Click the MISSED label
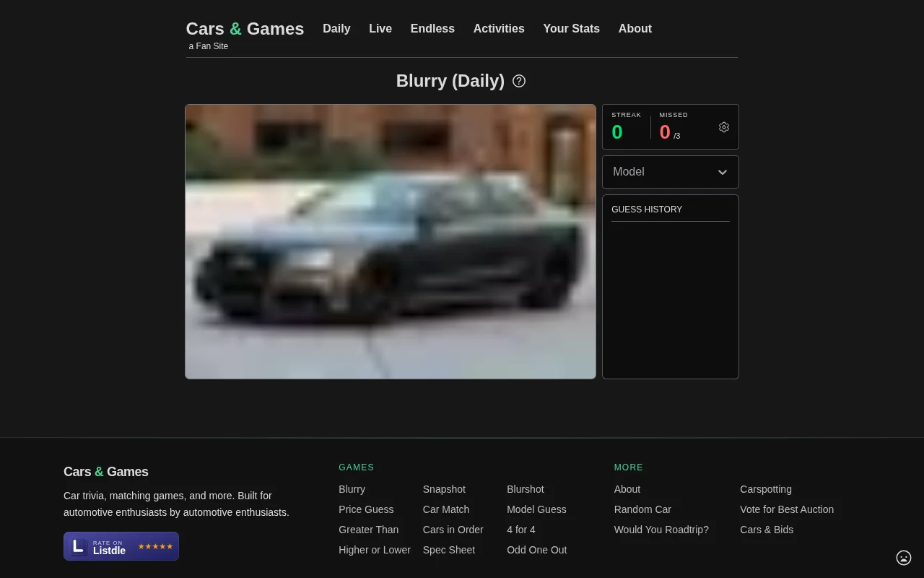The width and height of the screenshot is (924, 578). (x=674, y=115)
